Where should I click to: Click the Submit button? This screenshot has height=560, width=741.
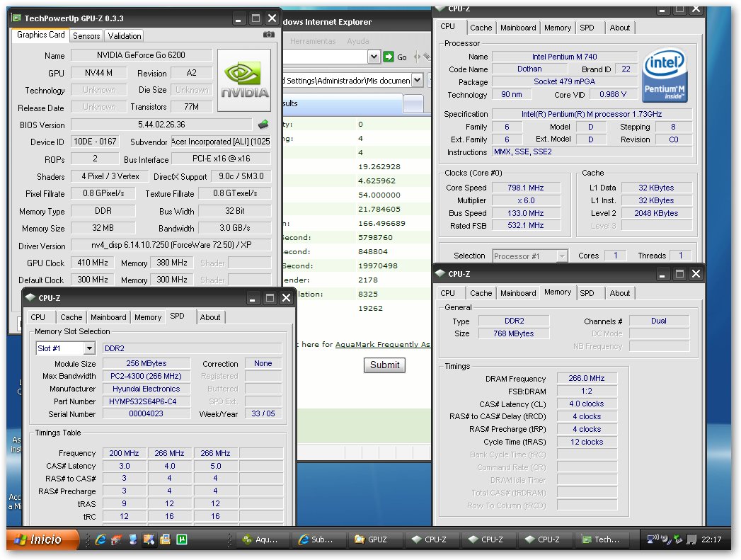click(x=384, y=365)
